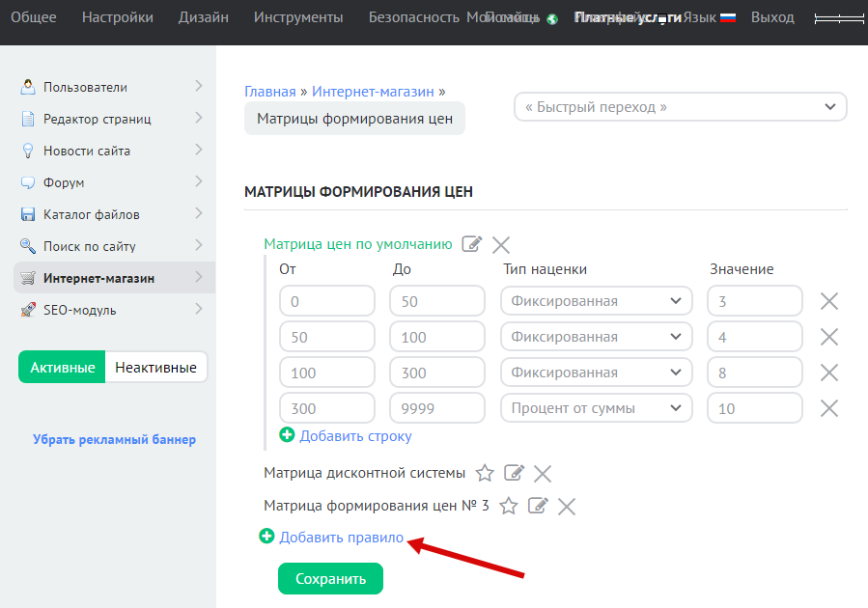
Task: Open the Быстрый переход dropdown
Action: click(680, 107)
